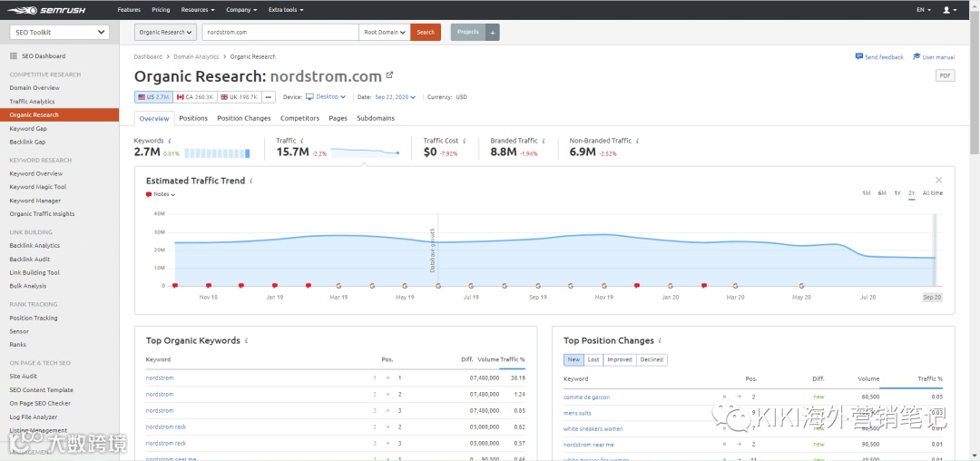Show Declined position changes
980x461 pixels.
(x=652, y=359)
